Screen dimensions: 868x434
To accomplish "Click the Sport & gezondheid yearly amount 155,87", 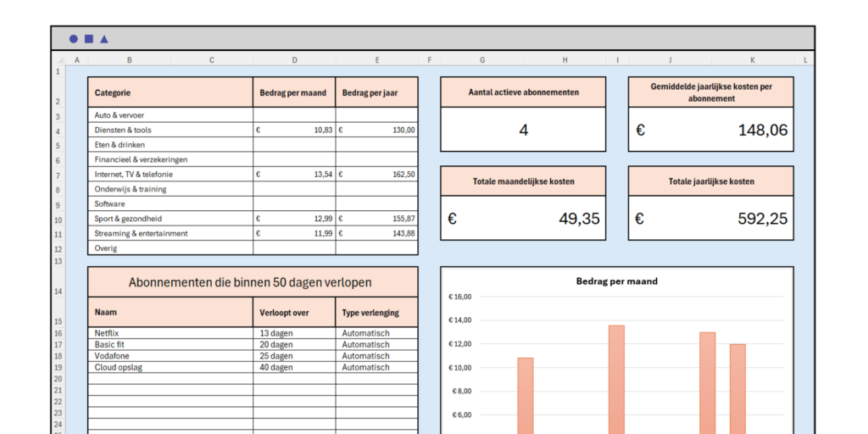I will tap(376, 219).
